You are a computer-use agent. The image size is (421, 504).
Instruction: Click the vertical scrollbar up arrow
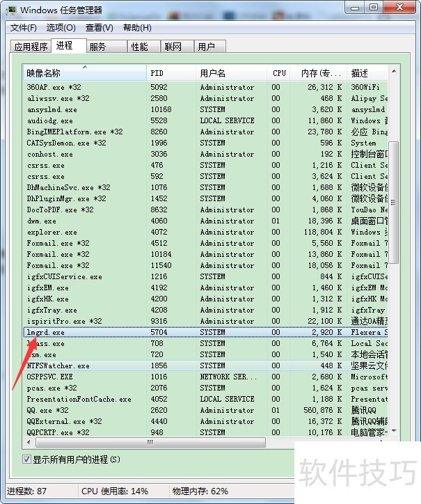394,71
